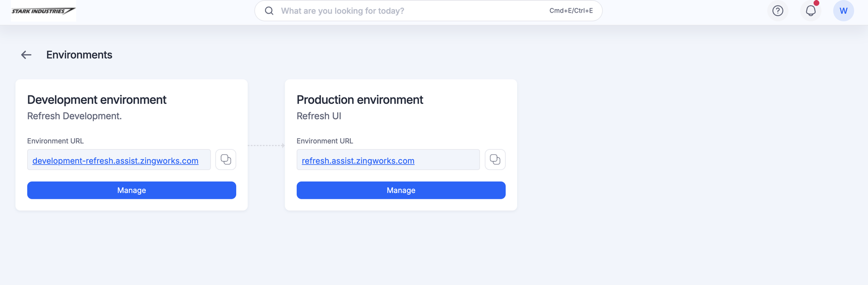Viewport: 868px width, 285px height.
Task: Click the "Refresh UI" description text
Action: (319, 116)
